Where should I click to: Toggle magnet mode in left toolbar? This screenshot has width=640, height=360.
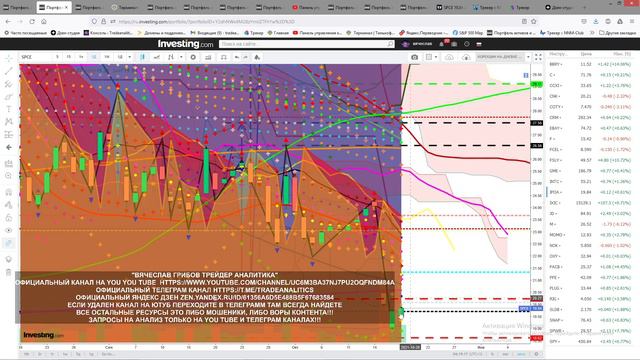[x=9, y=192]
